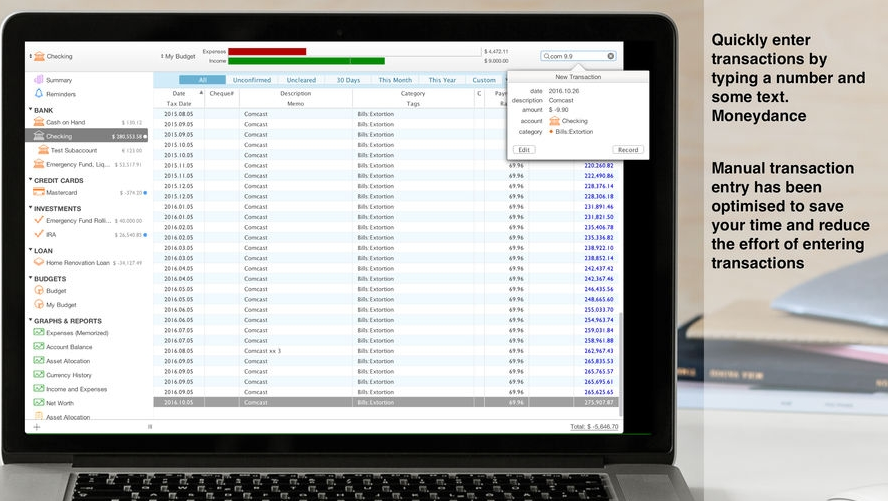Collapse the CREDIT CARDS section
The height and width of the screenshot is (501, 888).
coord(29,180)
